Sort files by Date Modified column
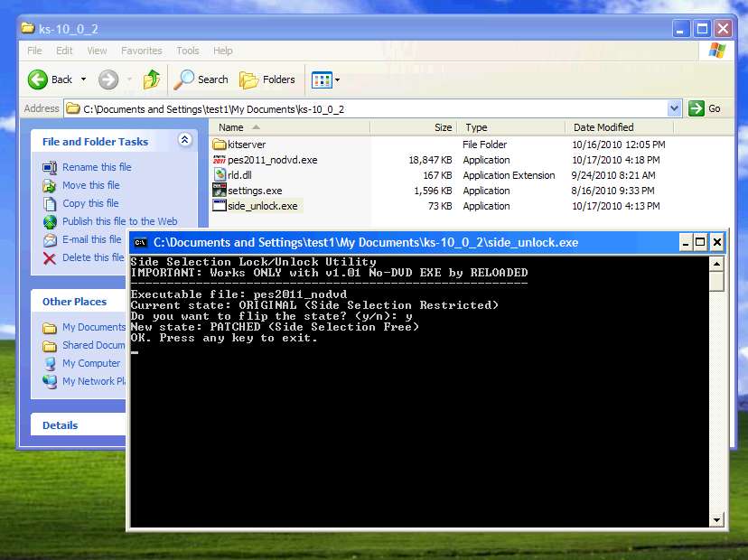Screen dimensions: 748x560 click(603, 127)
